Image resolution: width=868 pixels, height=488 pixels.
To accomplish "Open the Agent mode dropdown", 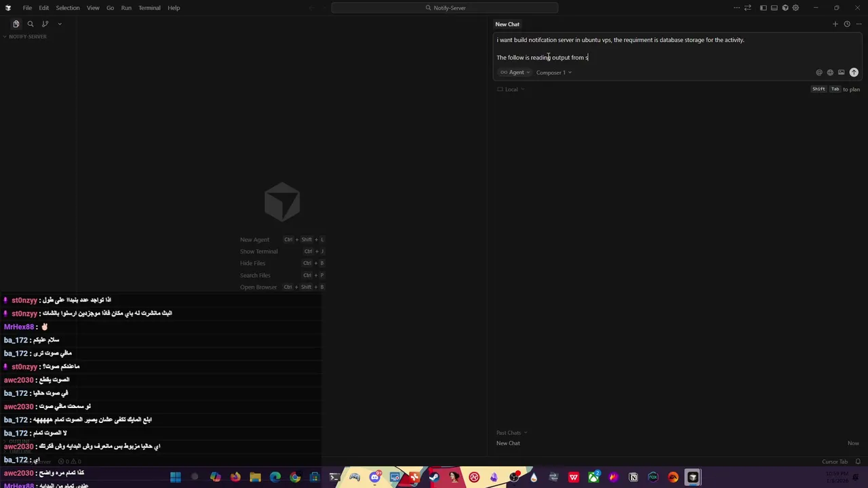I will [515, 73].
